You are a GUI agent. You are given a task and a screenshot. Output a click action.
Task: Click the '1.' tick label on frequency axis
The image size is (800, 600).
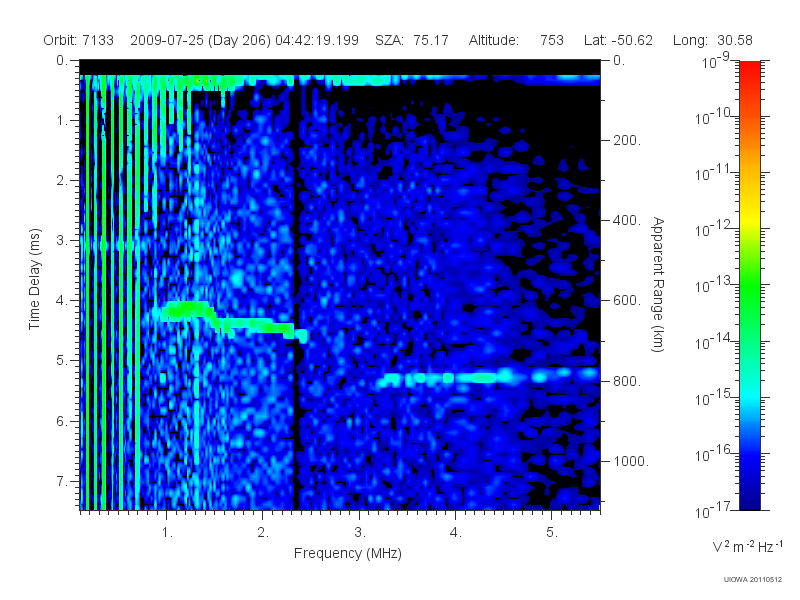167,533
